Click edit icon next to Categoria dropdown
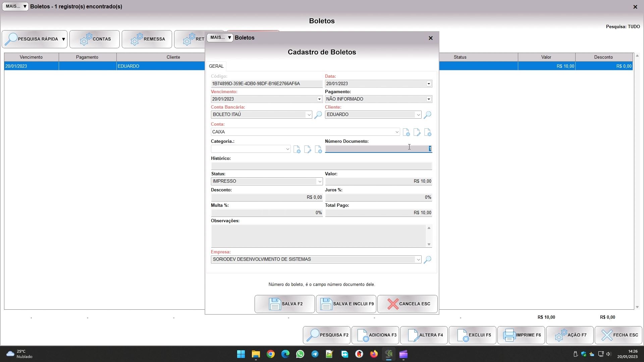Viewport: 644px width, 362px height. [x=308, y=149]
